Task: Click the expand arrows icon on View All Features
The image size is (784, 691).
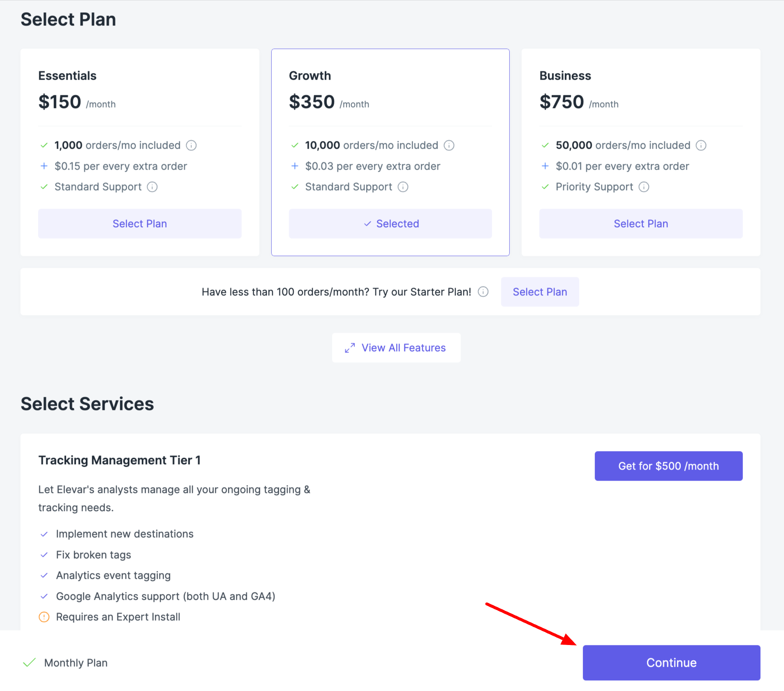Action: pyautogui.click(x=350, y=348)
